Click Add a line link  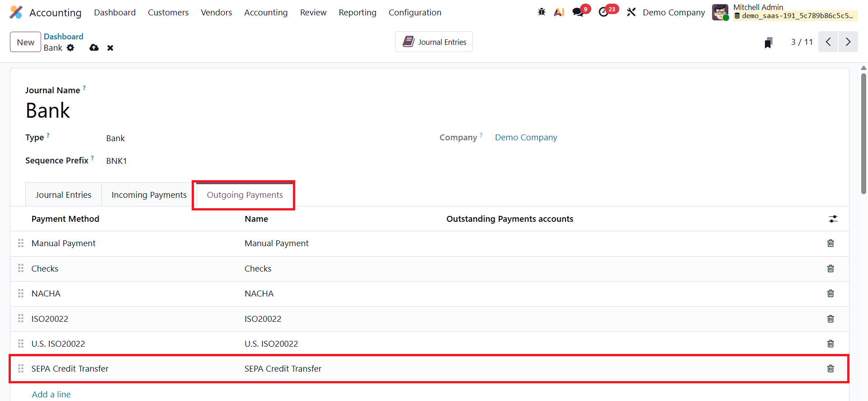(51, 394)
